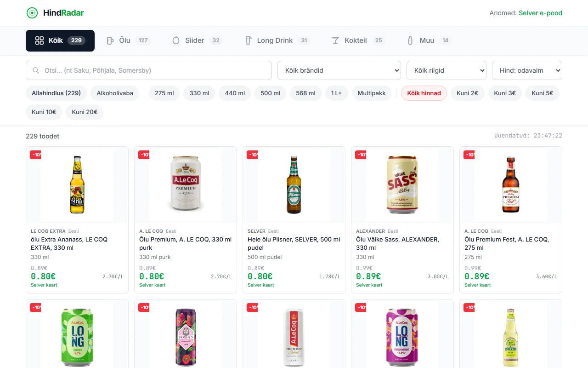Select the Kokteil tab
The image size is (588, 368).
coord(358,40)
